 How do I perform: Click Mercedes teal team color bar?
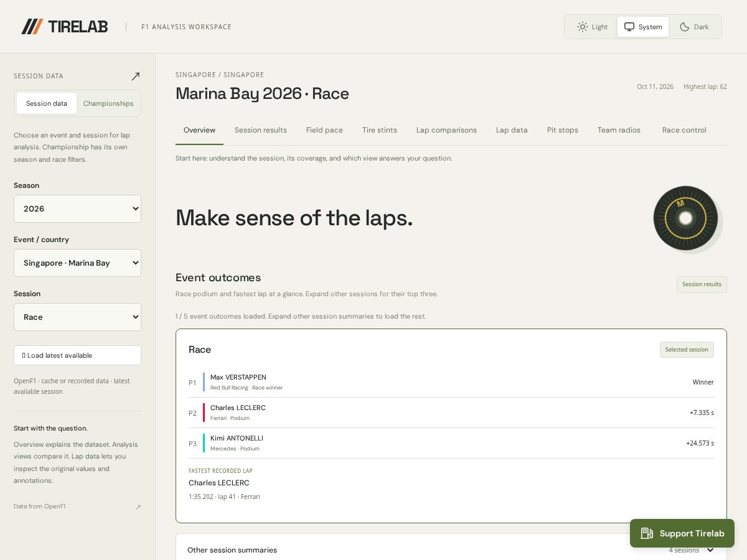pyautogui.click(x=204, y=443)
